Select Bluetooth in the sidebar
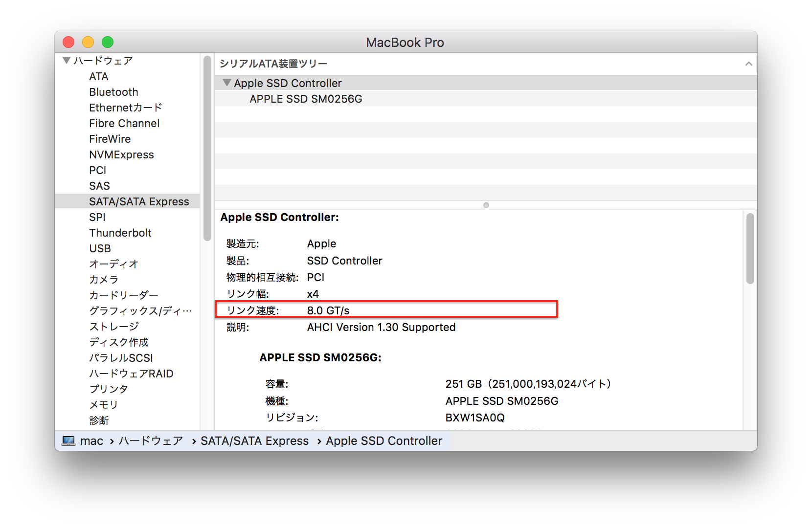Viewport: 812px width, 529px height. point(113,92)
